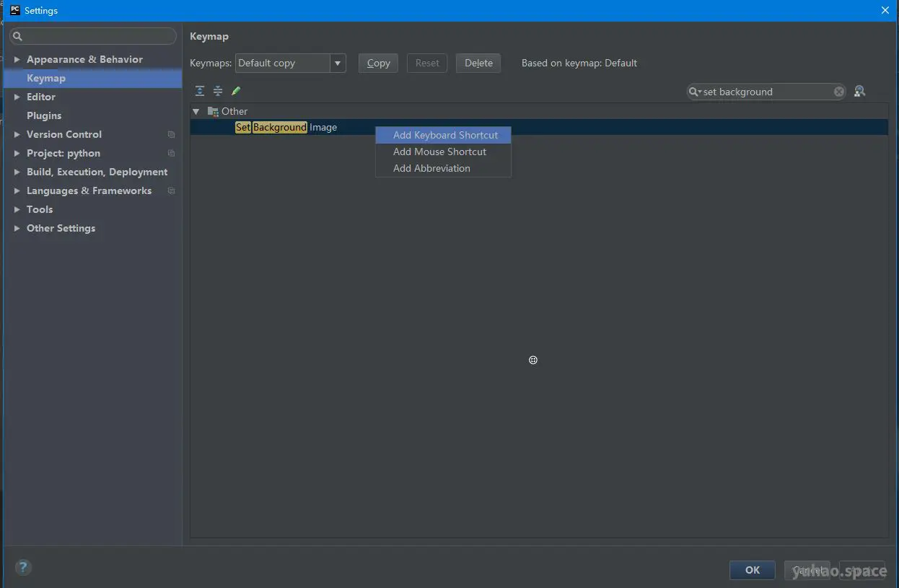Choose Add Abbreviation from the context menu
The image size is (899, 588).
coord(431,168)
